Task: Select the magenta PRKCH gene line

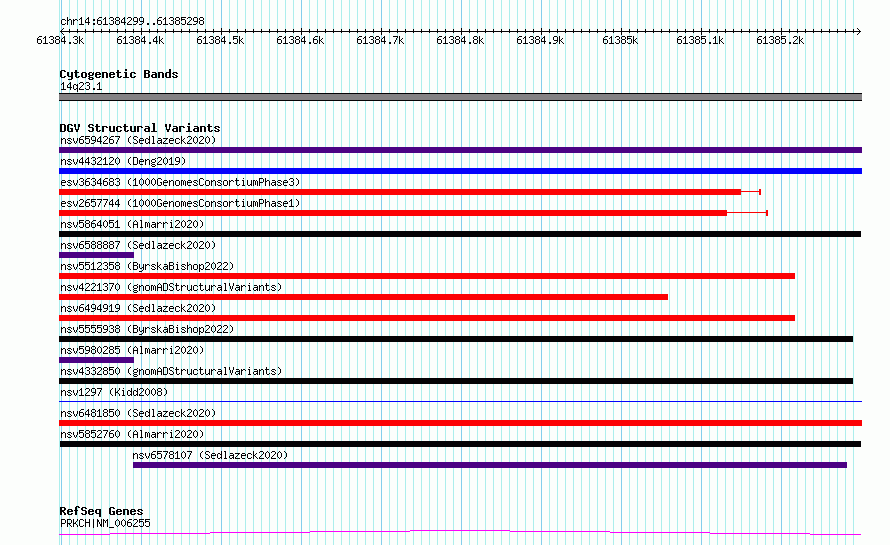Action: click(x=460, y=533)
